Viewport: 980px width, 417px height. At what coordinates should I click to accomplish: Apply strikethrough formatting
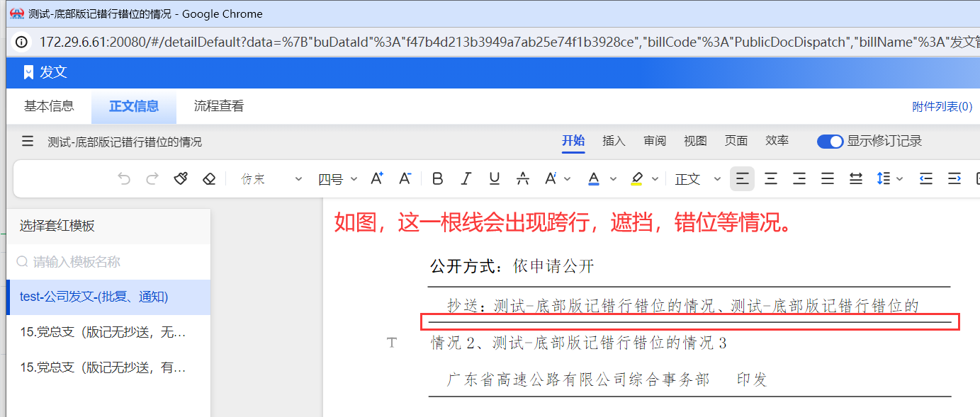pyautogui.click(x=523, y=179)
